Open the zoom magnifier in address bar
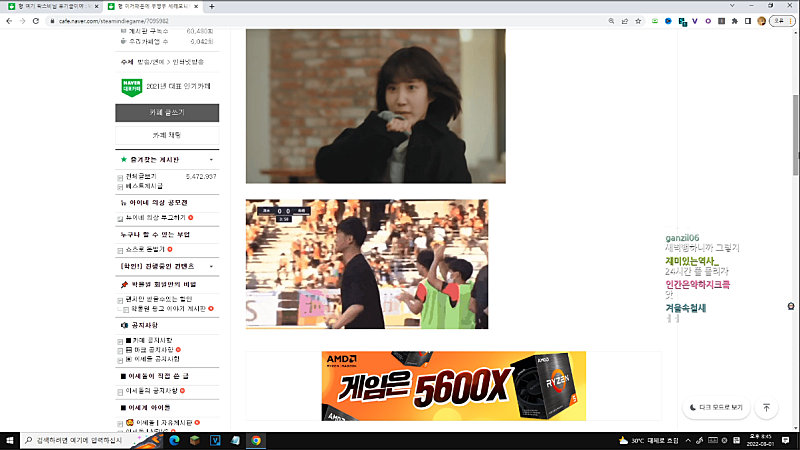The image size is (800, 450). pos(611,21)
